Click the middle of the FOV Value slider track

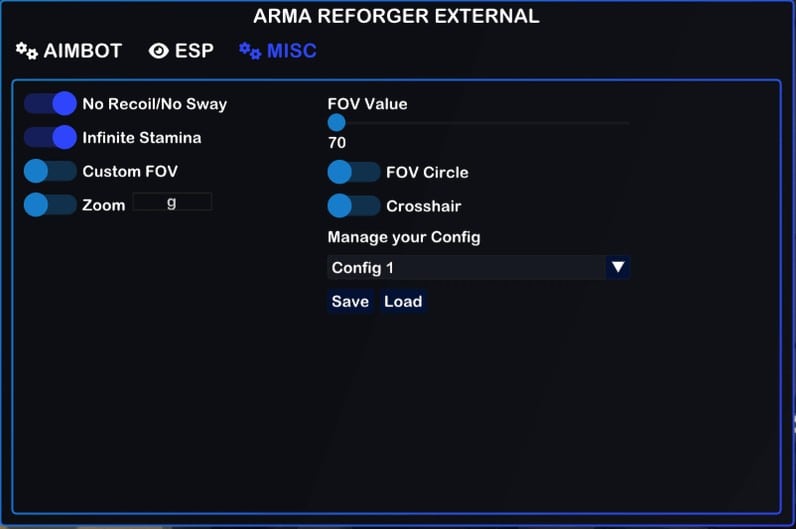point(479,123)
